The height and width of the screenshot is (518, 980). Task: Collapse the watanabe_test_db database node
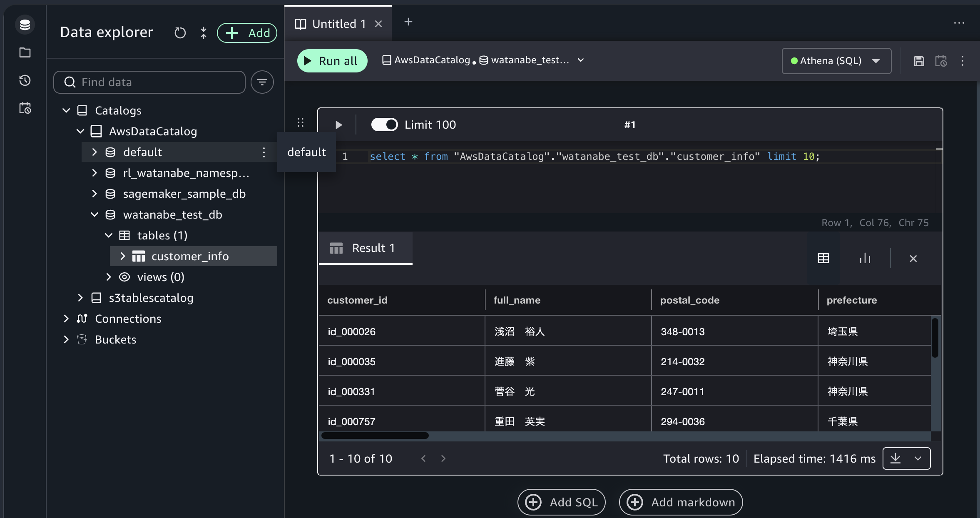[x=95, y=214]
